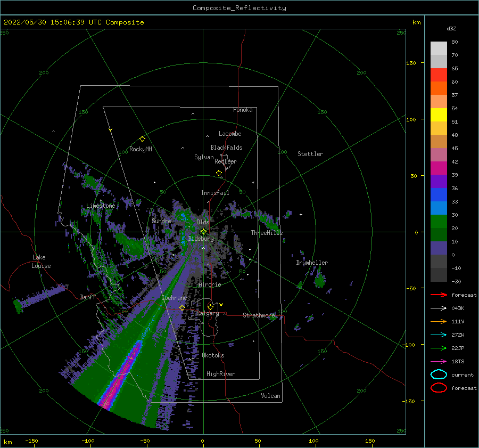This screenshot has width=479, height=448.
Task: Click the Composite_Reflectivity title
Action: [239, 8]
